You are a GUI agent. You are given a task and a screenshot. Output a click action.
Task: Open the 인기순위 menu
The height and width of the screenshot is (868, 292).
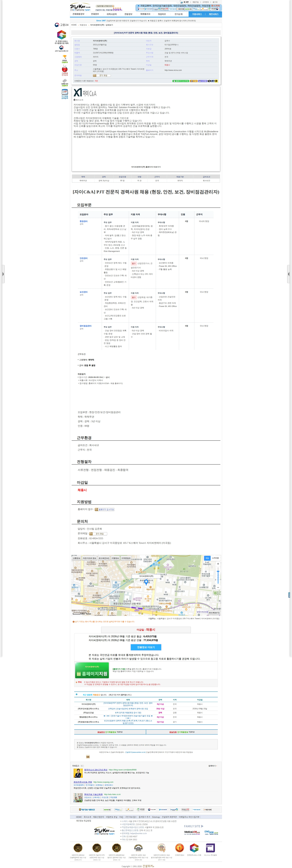tap(179, 14)
